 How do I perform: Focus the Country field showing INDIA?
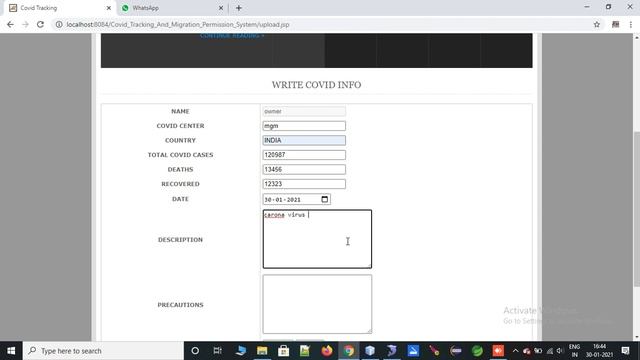click(304, 140)
